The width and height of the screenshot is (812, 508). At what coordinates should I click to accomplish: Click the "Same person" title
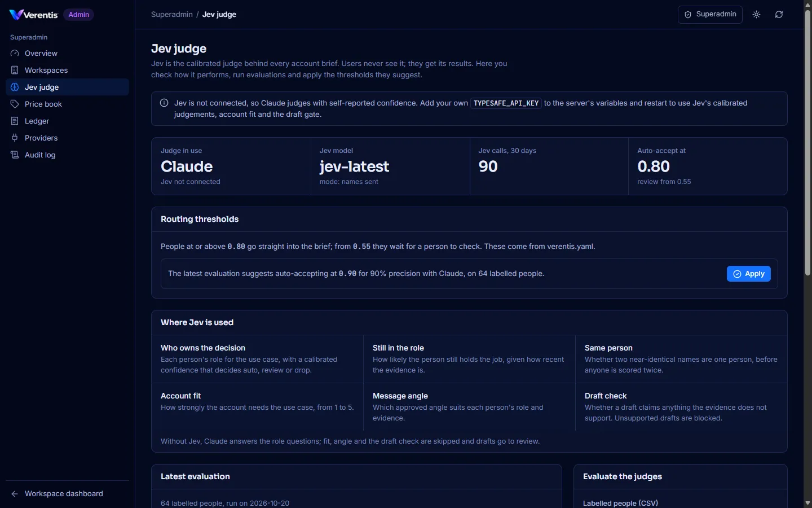click(608, 348)
